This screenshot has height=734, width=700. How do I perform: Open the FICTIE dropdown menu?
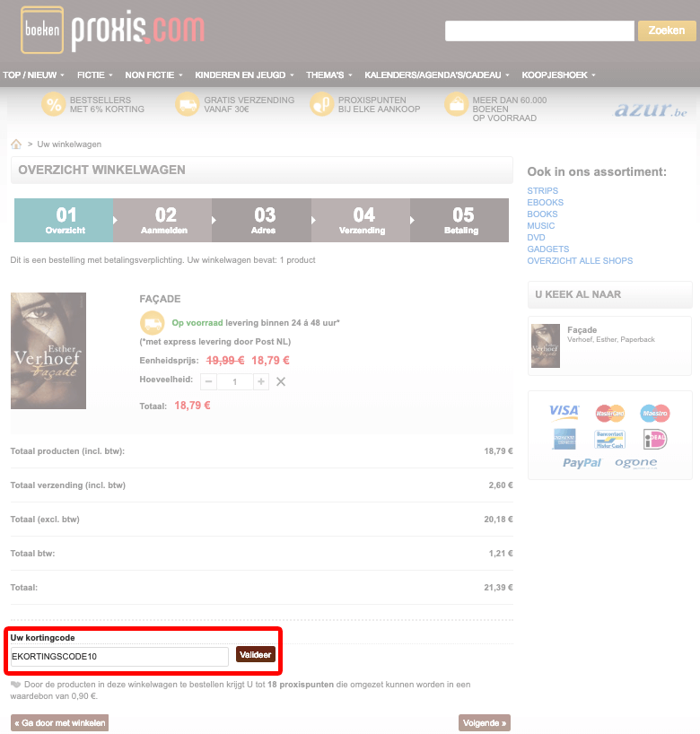click(x=95, y=74)
